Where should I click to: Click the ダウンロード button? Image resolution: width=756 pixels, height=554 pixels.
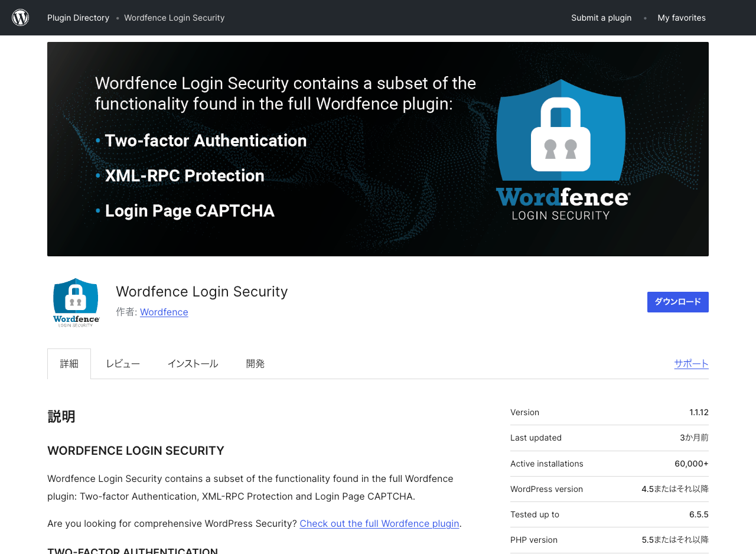pyautogui.click(x=678, y=302)
